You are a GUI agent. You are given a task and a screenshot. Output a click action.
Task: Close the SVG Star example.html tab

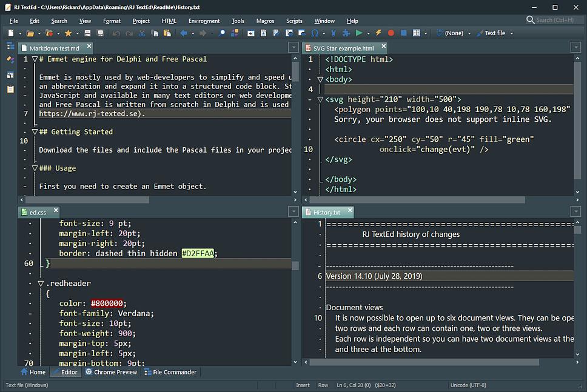point(384,46)
